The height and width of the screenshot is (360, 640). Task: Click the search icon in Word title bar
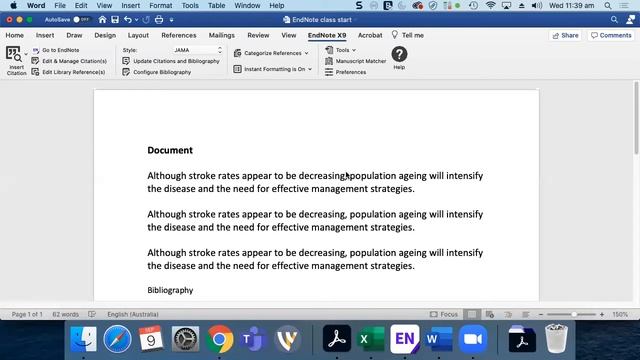[x=614, y=20]
